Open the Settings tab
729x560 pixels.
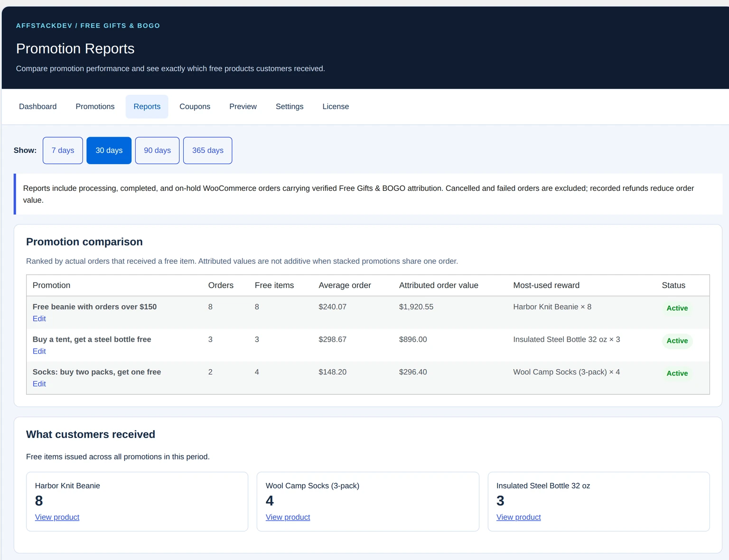(290, 106)
